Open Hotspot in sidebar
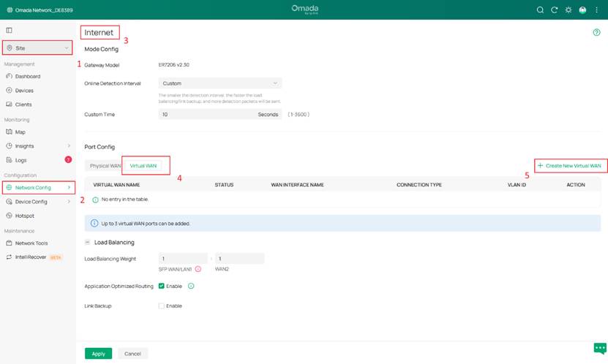The width and height of the screenshot is (608, 364). tap(24, 216)
